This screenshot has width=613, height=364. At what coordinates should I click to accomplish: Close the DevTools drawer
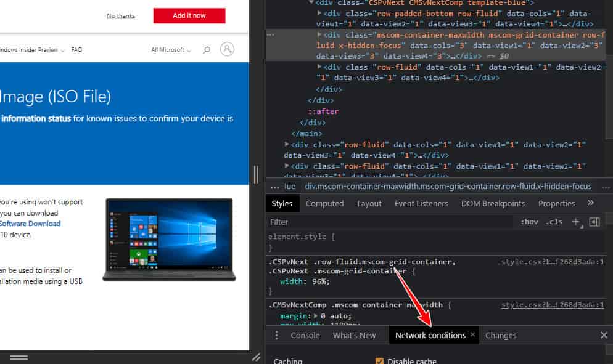click(604, 335)
